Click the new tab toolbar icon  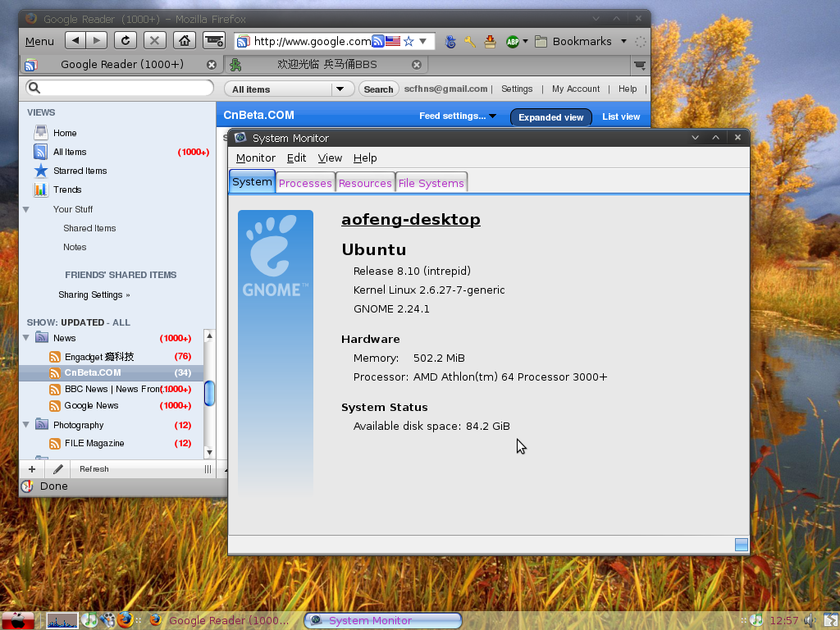(x=214, y=41)
